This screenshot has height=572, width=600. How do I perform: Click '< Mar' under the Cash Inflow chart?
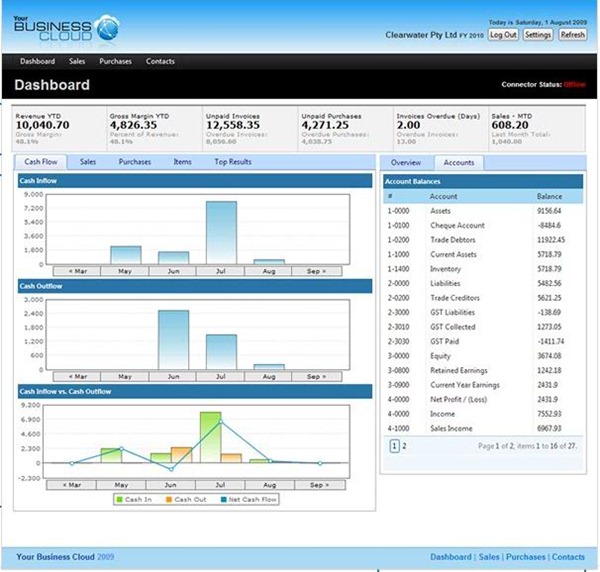click(77, 271)
